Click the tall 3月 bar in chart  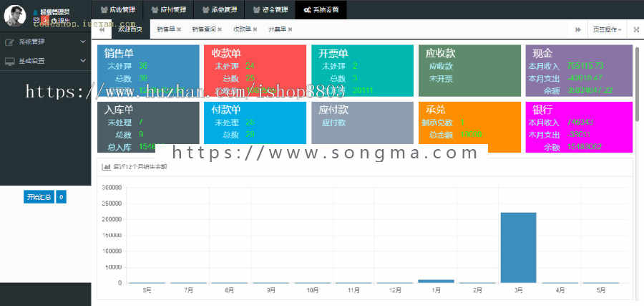[x=518, y=248]
